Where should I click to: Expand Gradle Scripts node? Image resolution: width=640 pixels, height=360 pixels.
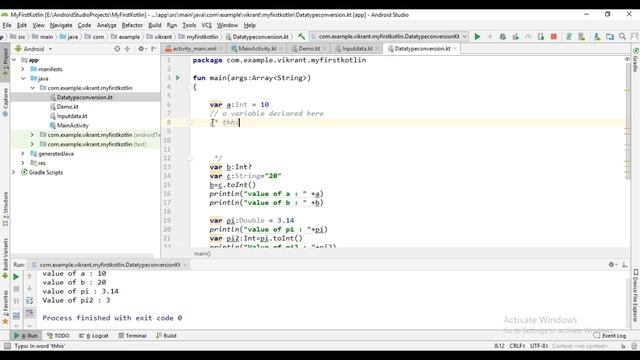coord(13,172)
